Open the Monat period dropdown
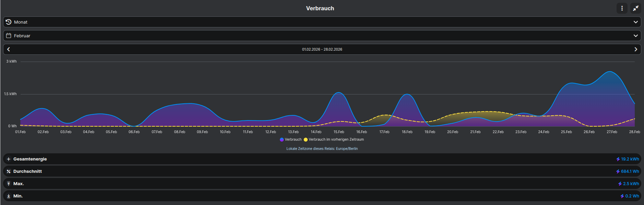Screen dimensions: 644x205 click(322, 22)
